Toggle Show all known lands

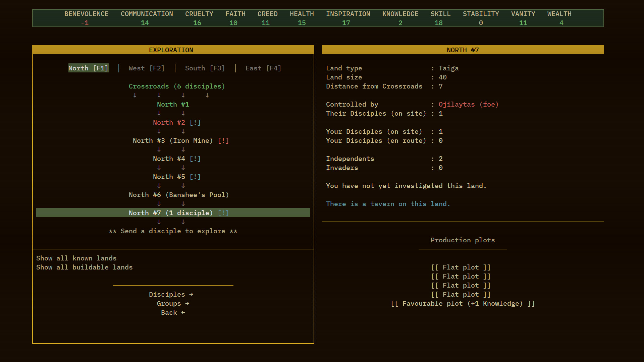76,258
